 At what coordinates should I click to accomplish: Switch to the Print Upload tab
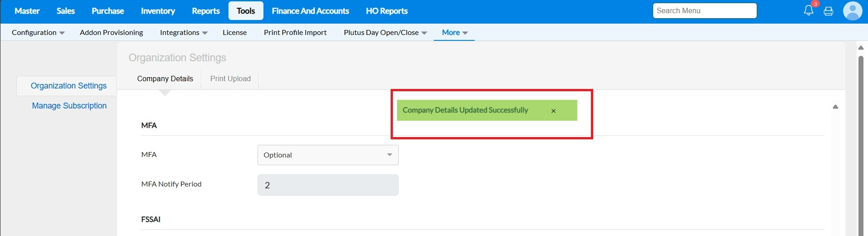click(230, 79)
